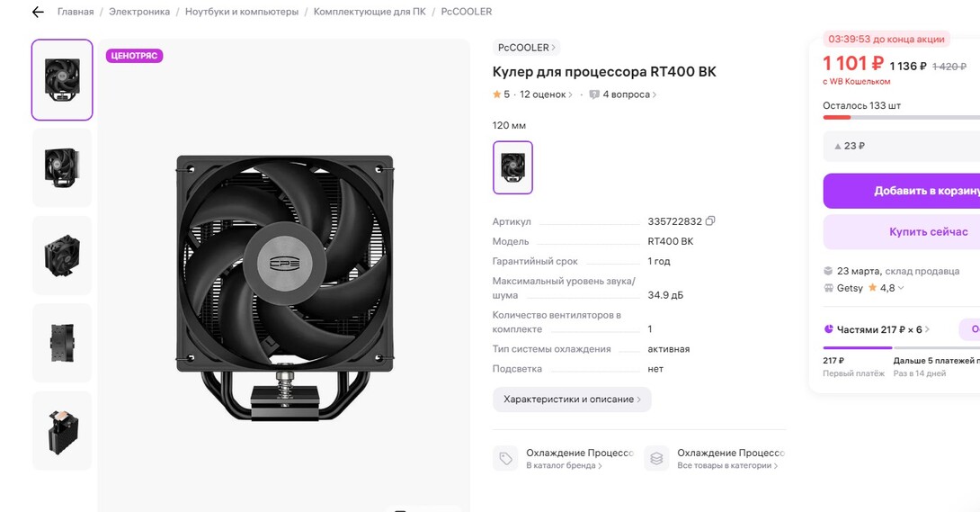Click the questions speech bubble icon

[x=594, y=94]
